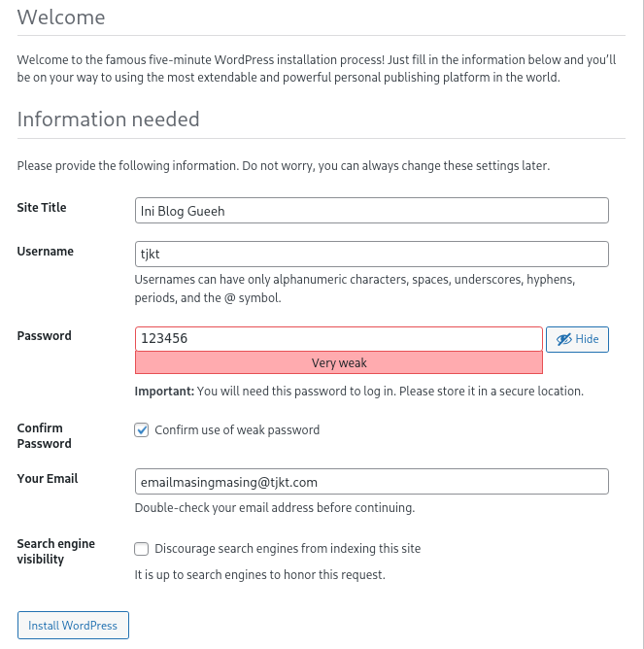644x649 pixels.
Task: Click the 'Confirm use of weak password' text
Action: [237, 429]
